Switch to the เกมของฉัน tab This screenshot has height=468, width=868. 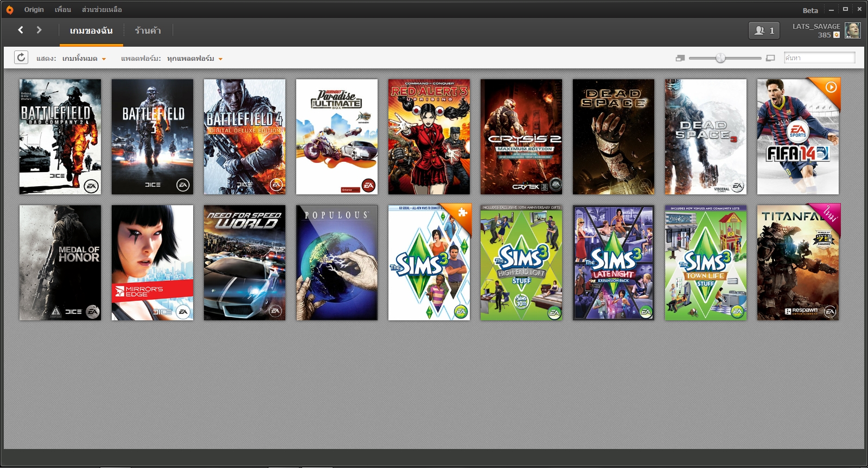tap(91, 30)
